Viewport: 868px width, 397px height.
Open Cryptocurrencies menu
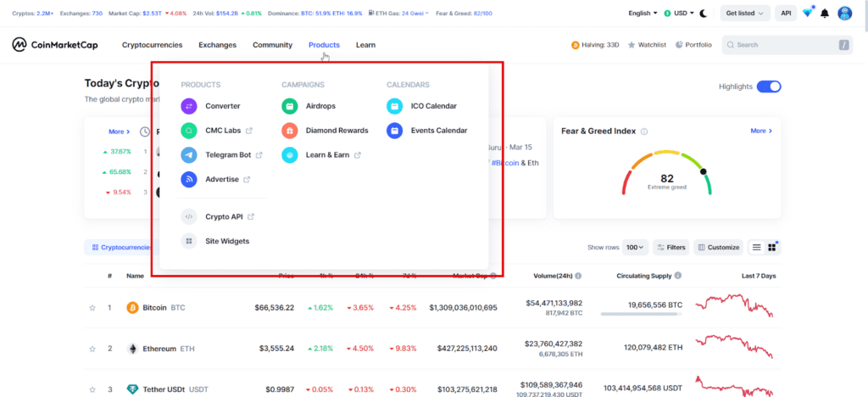click(x=153, y=45)
